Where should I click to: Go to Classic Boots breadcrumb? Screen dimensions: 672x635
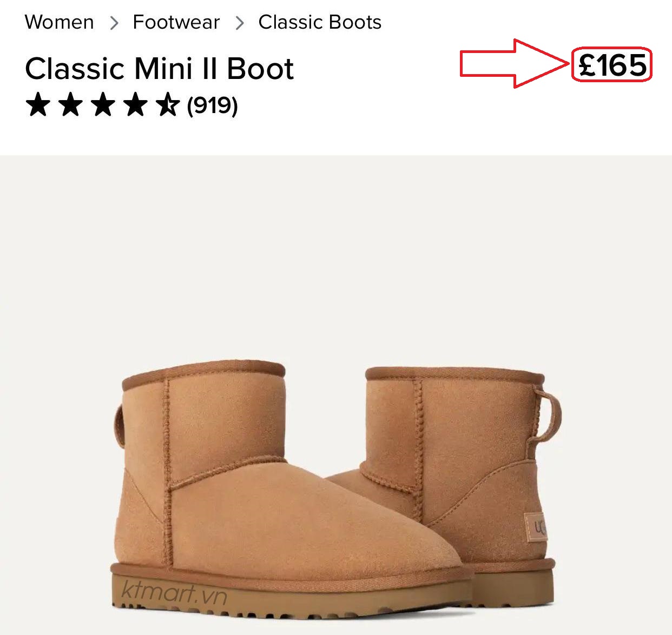(319, 22)
